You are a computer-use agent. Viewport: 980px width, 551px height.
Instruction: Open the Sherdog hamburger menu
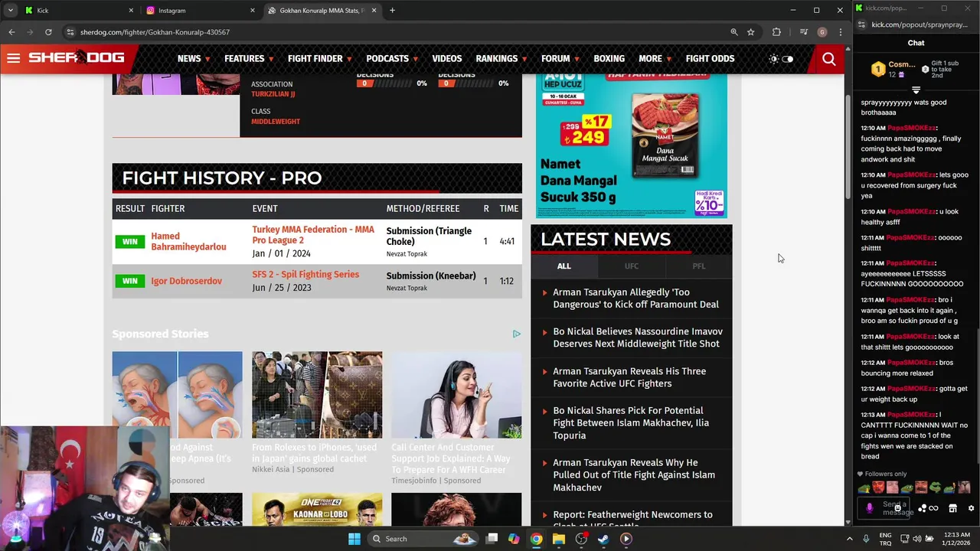[x=13, y=58]
